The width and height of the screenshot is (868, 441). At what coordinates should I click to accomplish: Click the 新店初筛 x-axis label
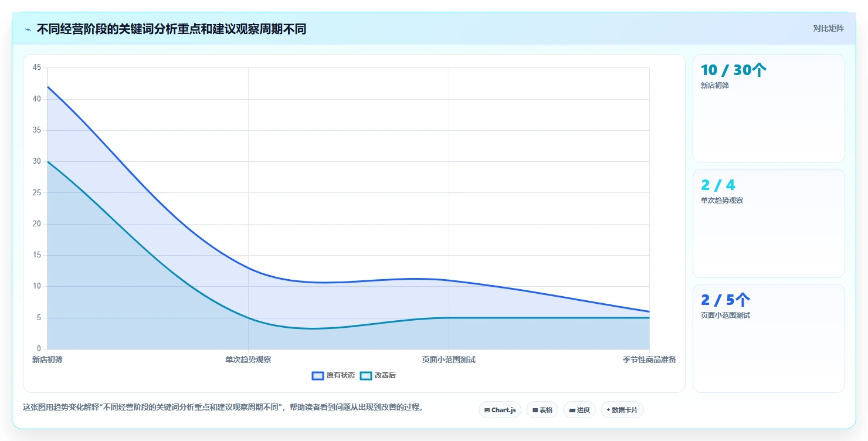point(48,359)
